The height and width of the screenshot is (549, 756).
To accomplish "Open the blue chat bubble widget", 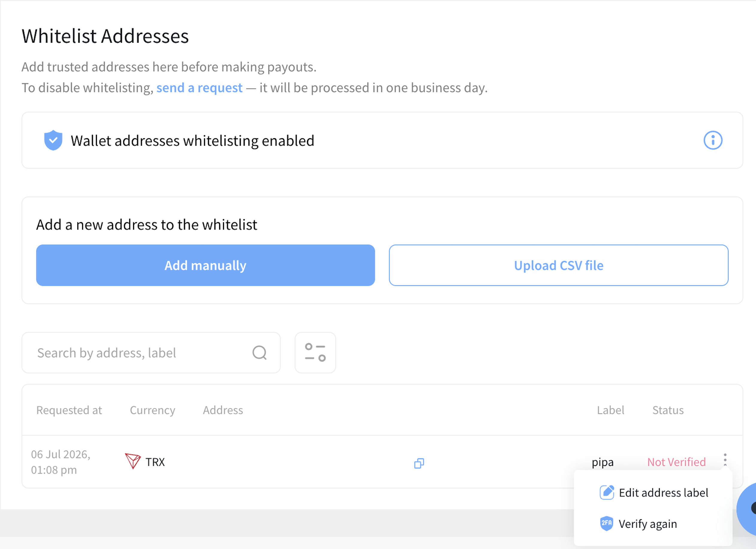I will pos(748,508).
